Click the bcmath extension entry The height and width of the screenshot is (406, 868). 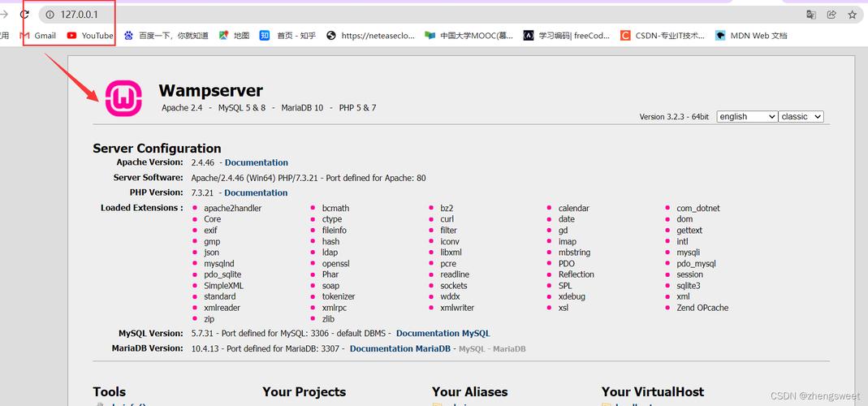tap(336, 208)
